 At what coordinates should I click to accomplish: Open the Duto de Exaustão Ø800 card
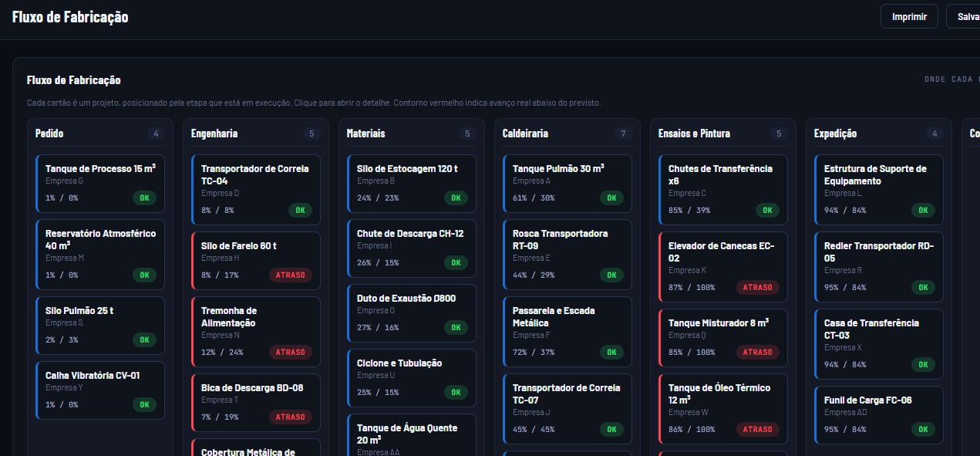coord(412,313)
